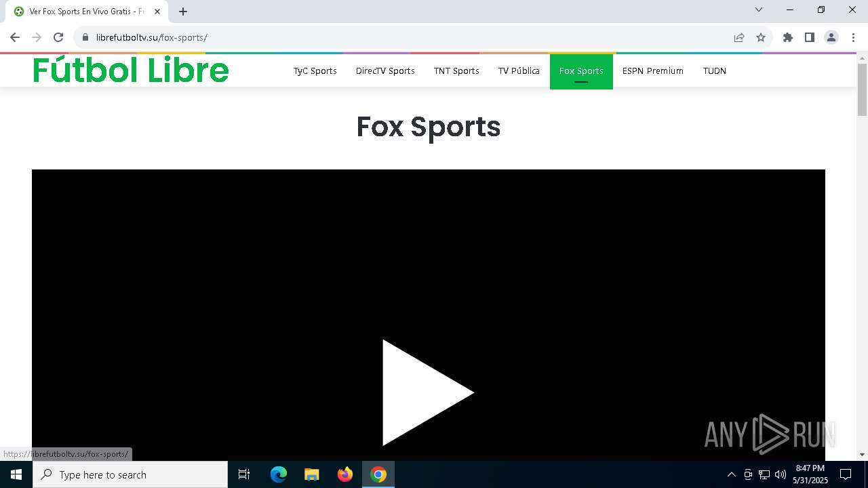This screenshot has width=868, height=488.
Task: Launch Firefox from the taskbar
Action: pyautogui.click(x=345, y=474)
